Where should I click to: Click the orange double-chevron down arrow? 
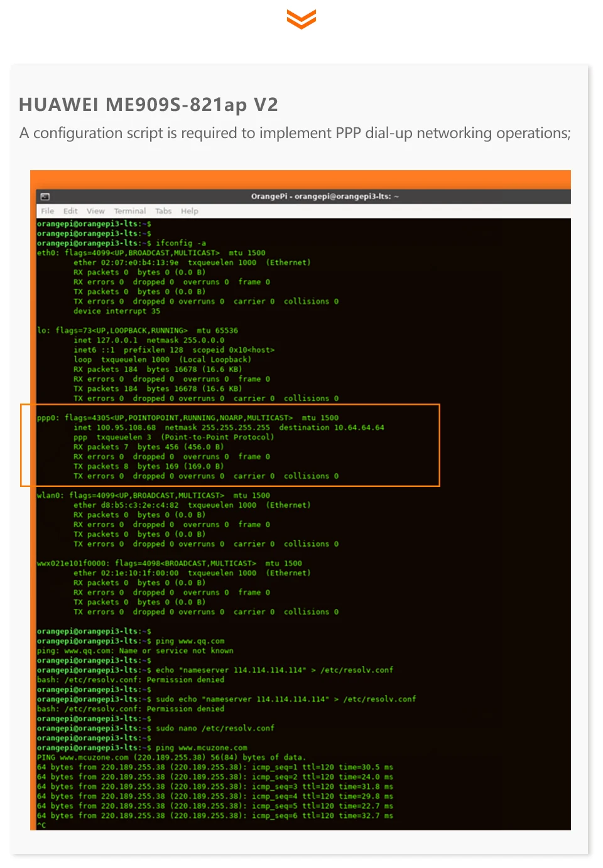click(301, 19)
